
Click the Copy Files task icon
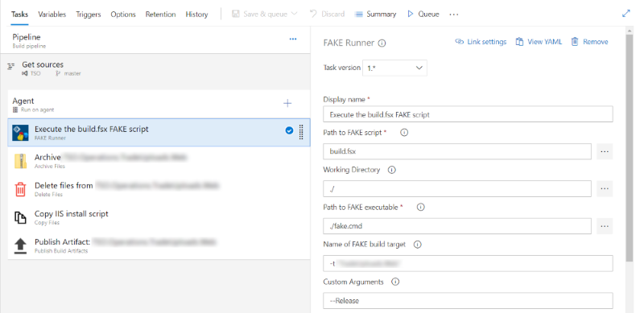(21, 217)
